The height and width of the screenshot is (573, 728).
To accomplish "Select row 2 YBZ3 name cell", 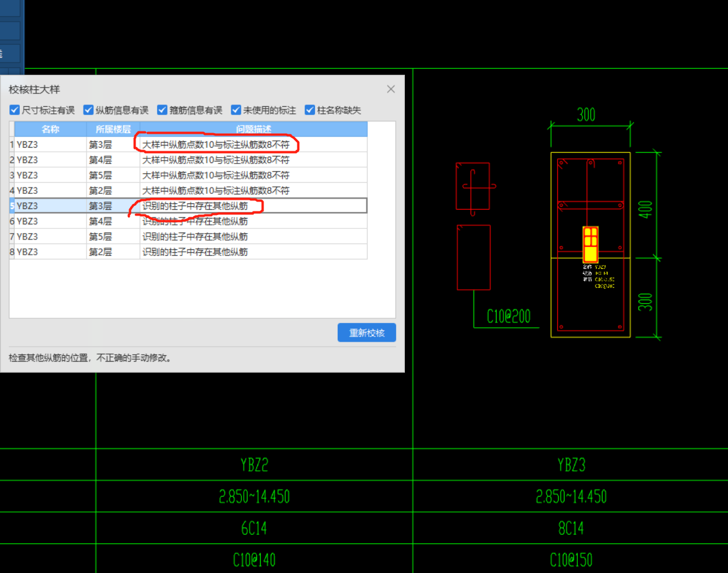I will pyautogui.click(x=50, y=159).
